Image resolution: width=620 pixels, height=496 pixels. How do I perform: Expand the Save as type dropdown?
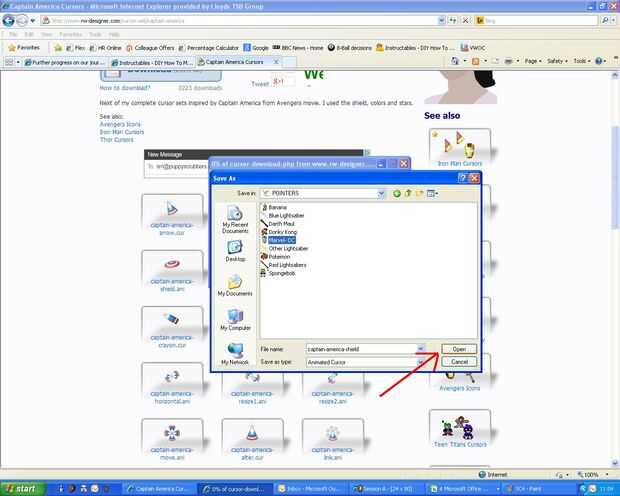[420, 362]
